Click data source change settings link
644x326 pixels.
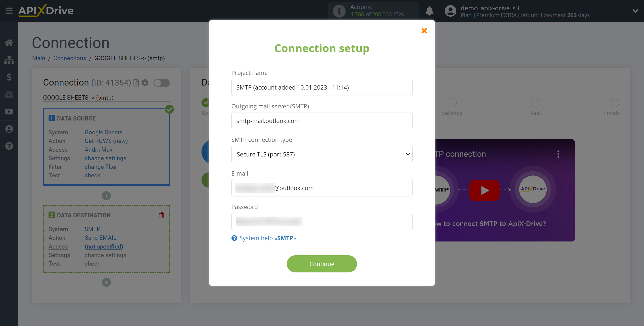[x=105, y=158]
